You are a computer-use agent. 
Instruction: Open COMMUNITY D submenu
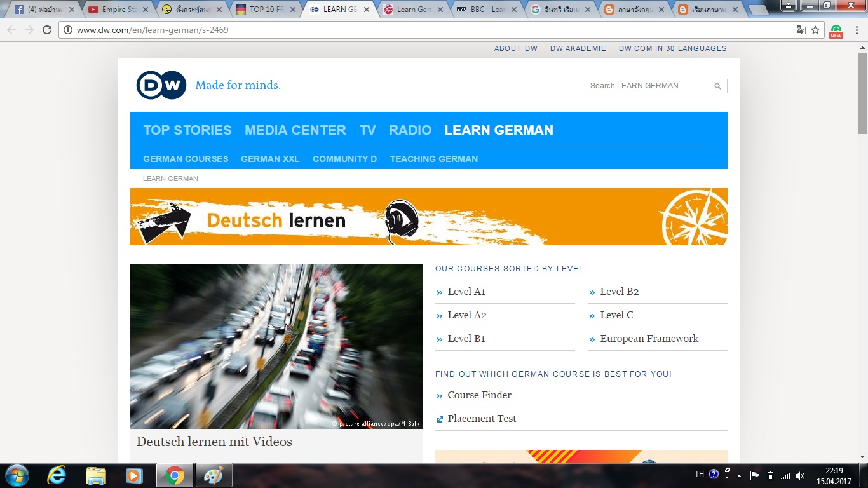345,159
